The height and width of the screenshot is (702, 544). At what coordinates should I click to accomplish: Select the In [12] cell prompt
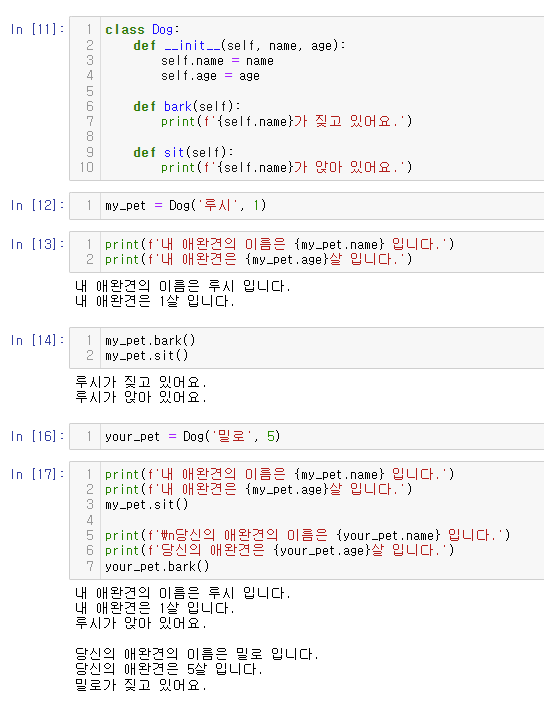(38, 205)
